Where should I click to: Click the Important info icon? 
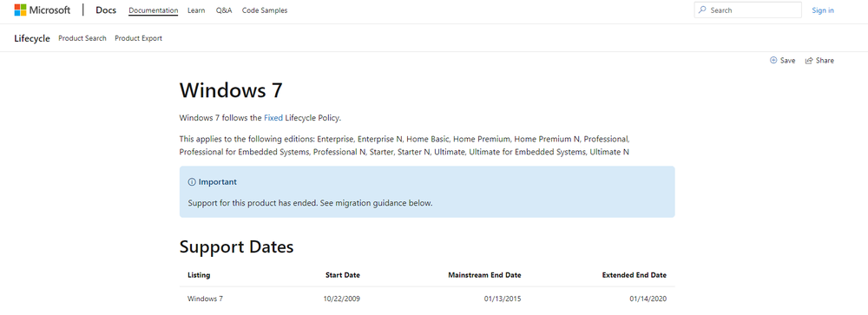click(192, 181)
